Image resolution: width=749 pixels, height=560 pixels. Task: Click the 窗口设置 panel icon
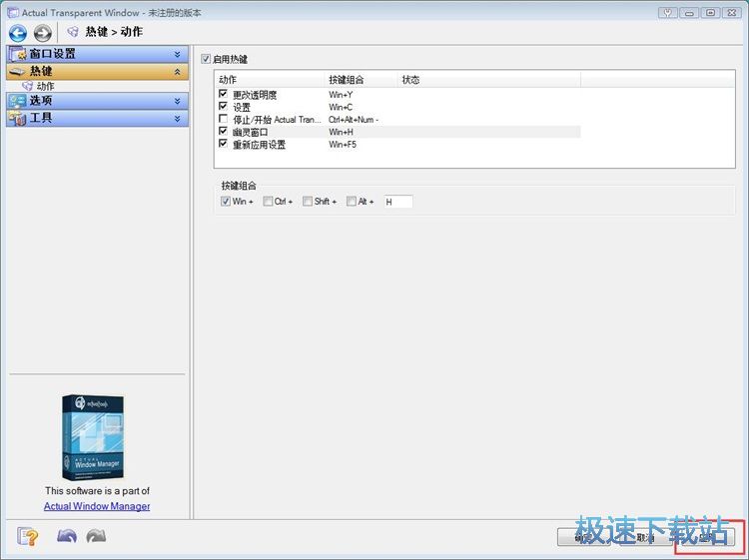18,54
